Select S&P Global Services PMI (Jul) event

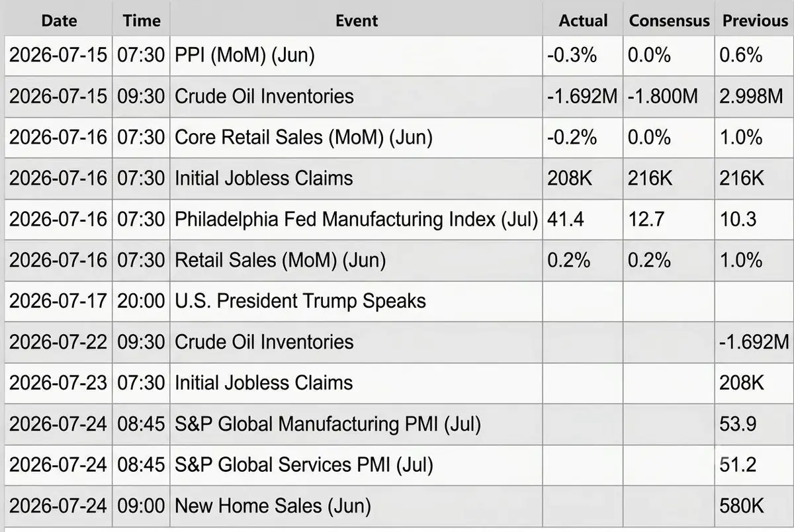pos(304,465)
